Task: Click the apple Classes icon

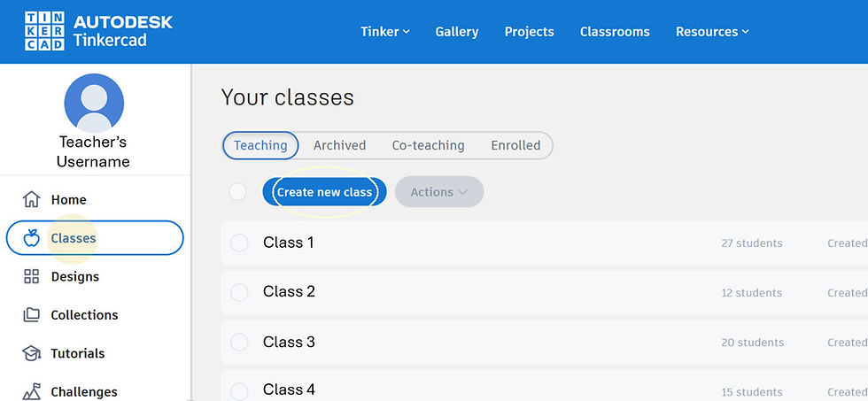Action: tap(32, 238)
